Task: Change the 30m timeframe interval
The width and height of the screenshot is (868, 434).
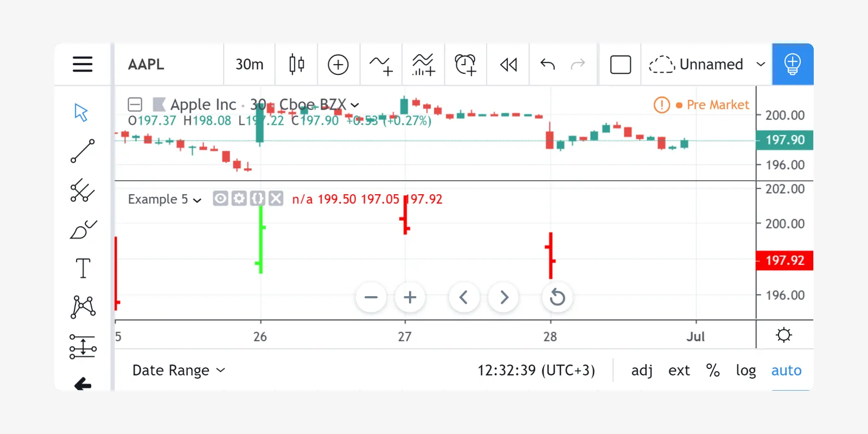Action: click(x=249, y=64)
